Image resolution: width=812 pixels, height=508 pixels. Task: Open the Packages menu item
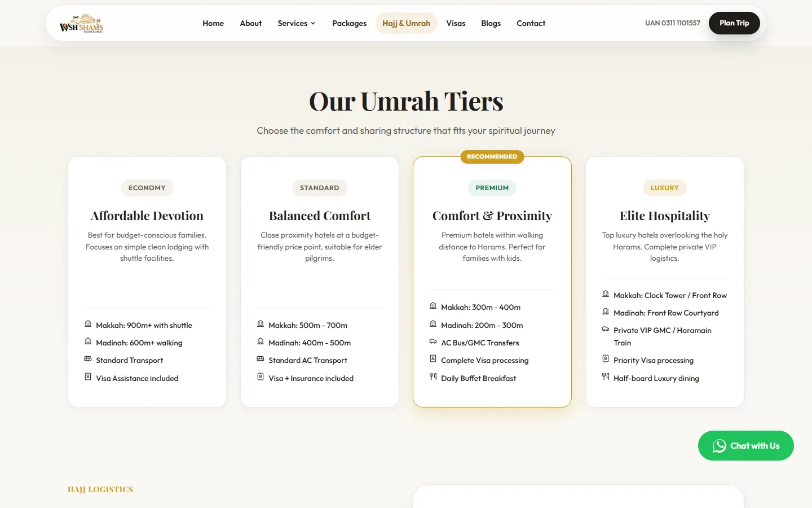pos(349,23)
